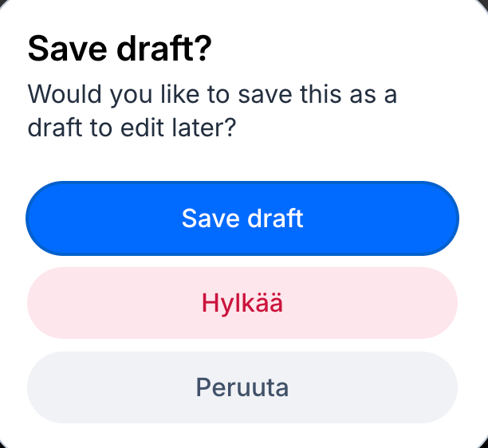
Task: Choose the primary Save draft action
Action: tap(242, 218)
